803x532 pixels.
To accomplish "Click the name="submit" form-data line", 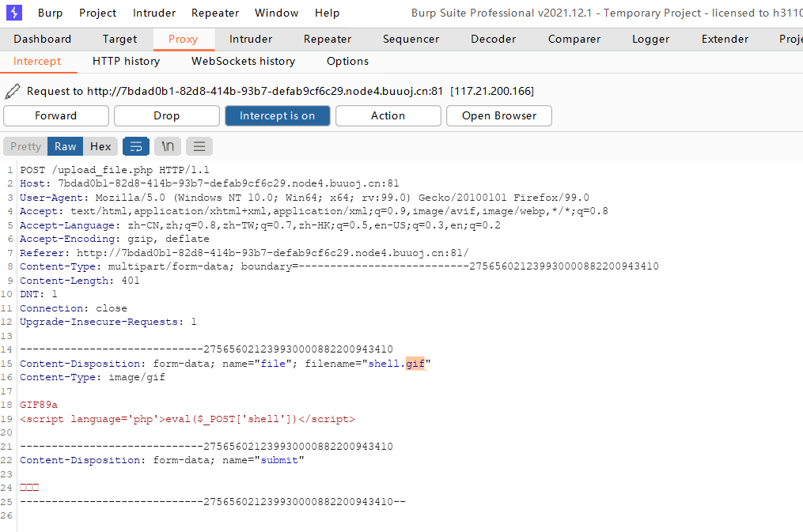I will pyautogui.click(x=162, y=460).
